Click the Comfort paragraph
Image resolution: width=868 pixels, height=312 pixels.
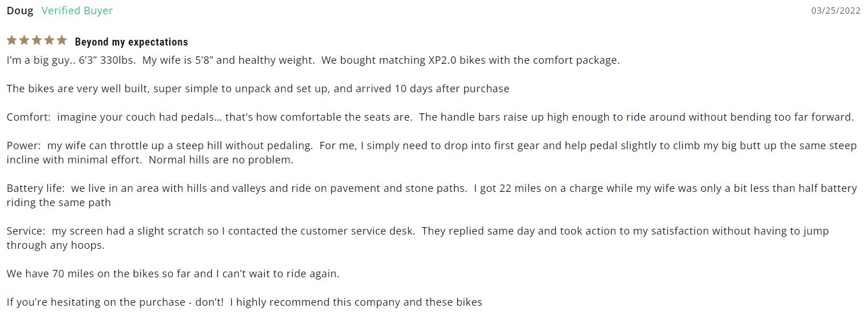pos(431,117)
